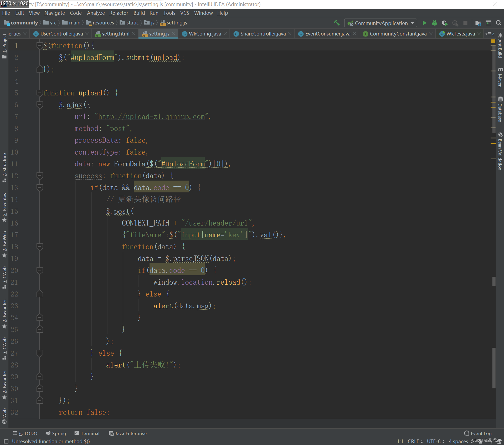Run with Coverage using the shield icon
This screenshot has width=504, height=445.
tap(445, 23)
